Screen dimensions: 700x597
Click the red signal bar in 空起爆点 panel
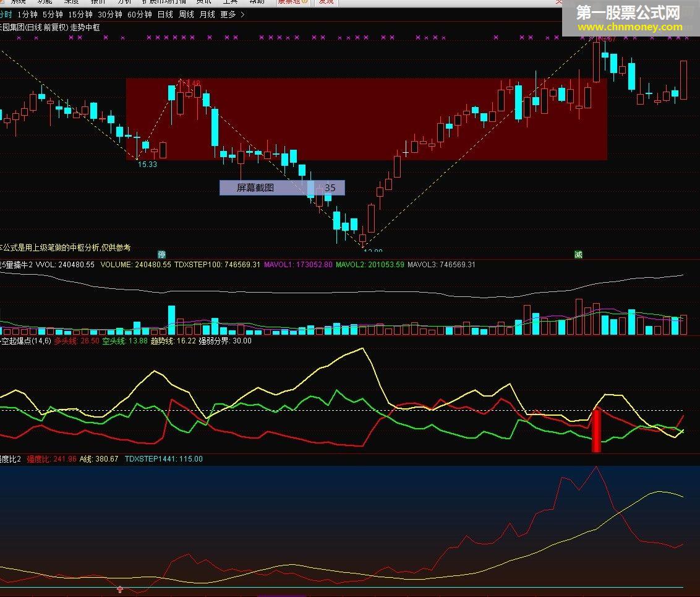click(596, 431)
